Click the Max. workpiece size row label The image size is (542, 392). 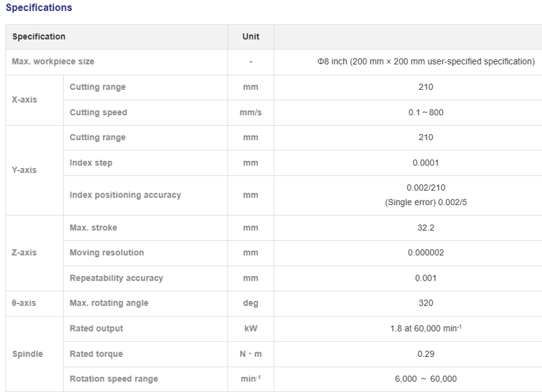click(x=54, y=62)
